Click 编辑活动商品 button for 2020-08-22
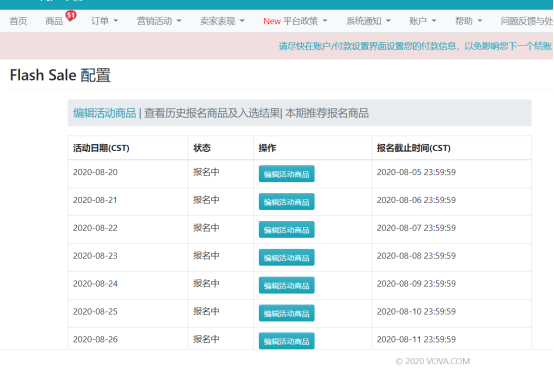 tap(287, 230)
